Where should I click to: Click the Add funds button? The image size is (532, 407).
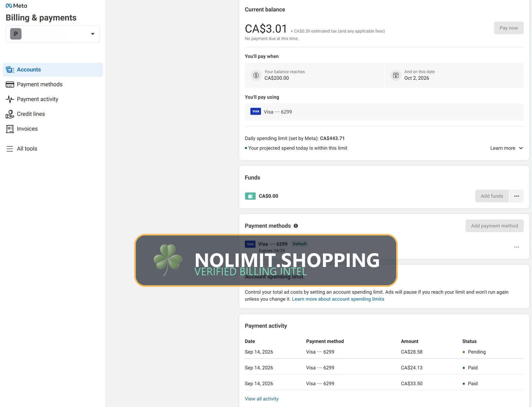click(x=492, y=196)
